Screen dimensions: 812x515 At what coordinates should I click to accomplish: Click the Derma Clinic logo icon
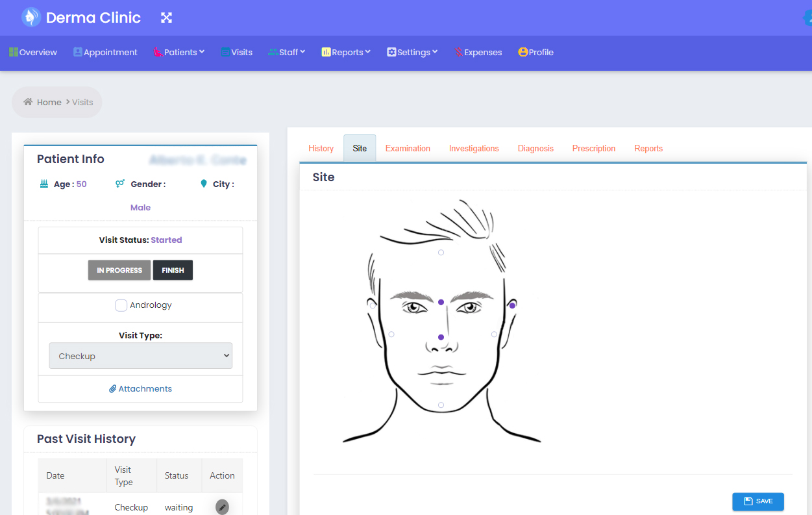point(31,18)
